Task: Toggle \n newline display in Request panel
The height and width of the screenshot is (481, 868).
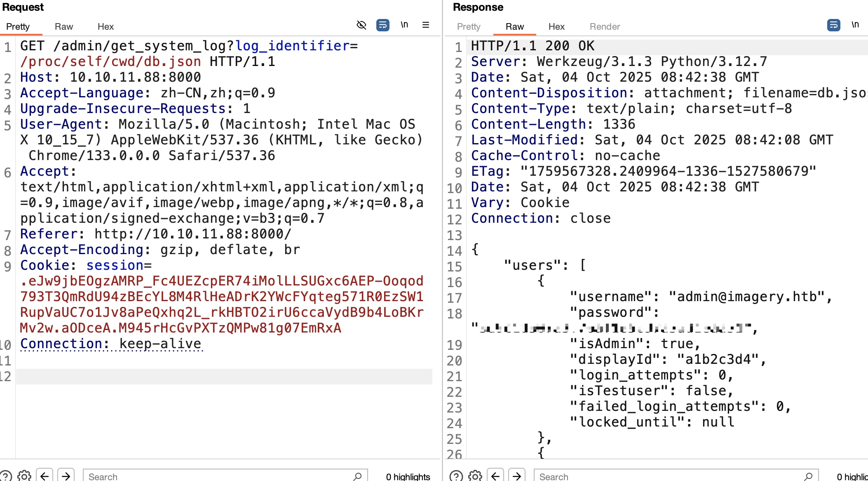Action: (x=404, y=25)
